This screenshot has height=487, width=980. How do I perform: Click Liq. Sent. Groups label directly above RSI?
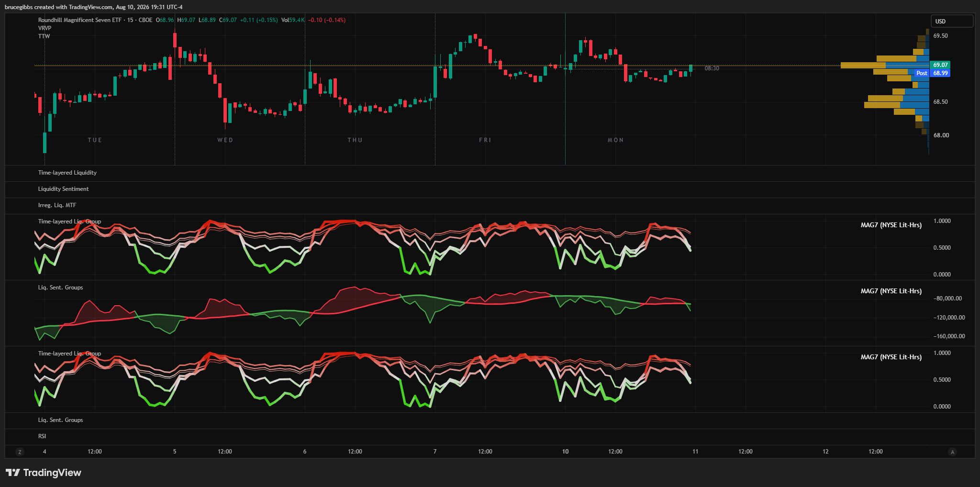point(61,420)
